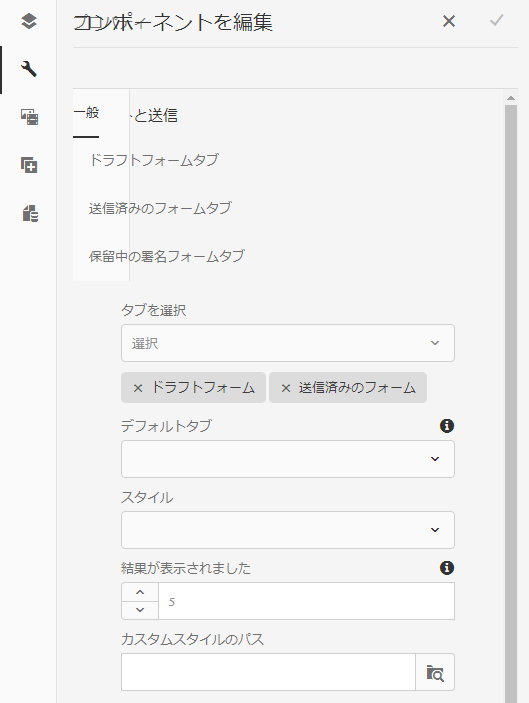Click the カスタムスタイルのパス input field
The image size is (529, 703).
[268, 672]
